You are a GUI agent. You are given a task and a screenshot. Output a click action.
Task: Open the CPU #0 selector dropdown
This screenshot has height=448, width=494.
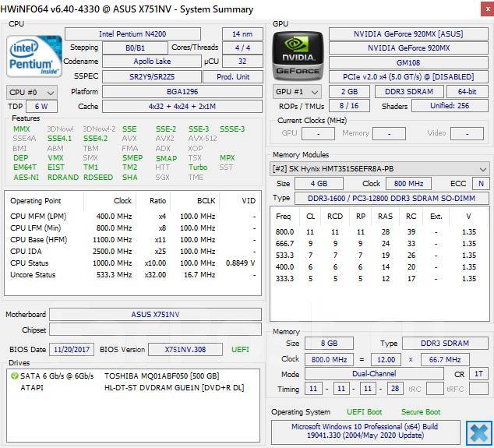point(32,92)
